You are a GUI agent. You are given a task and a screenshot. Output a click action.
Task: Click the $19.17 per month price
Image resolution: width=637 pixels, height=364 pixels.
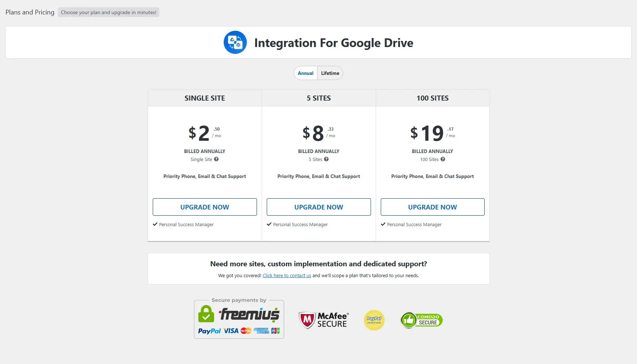tap(432, 133)
